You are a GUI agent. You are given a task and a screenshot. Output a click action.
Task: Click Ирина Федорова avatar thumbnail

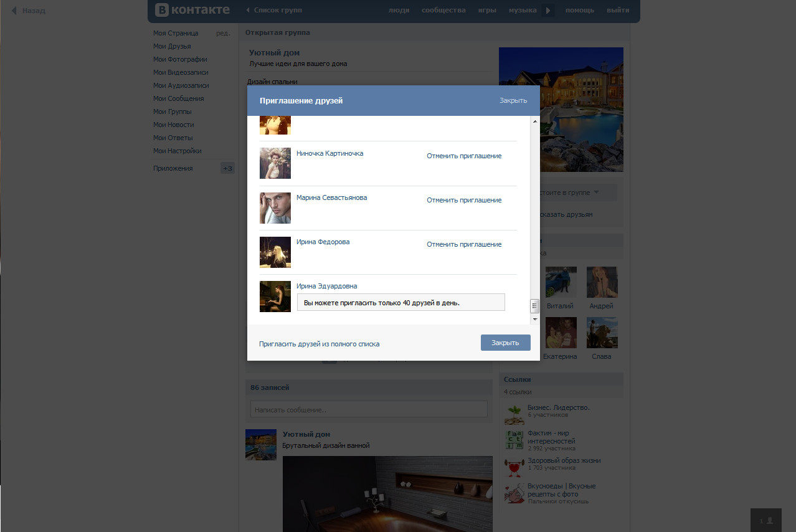(275, 252)
